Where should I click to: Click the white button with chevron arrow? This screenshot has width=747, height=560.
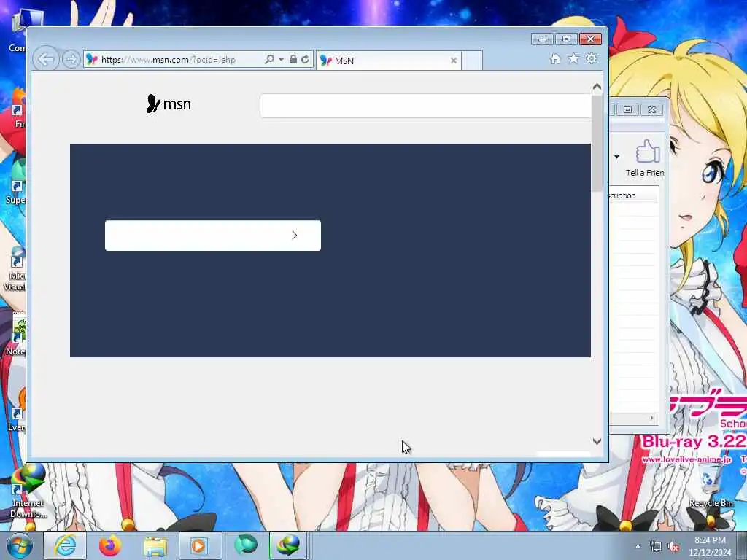(x=213, y=236)
